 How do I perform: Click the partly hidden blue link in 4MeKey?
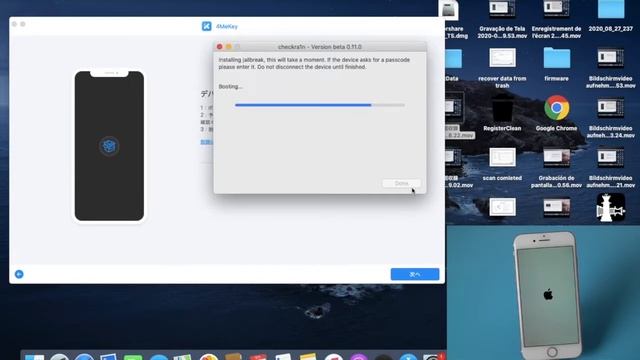207,142
